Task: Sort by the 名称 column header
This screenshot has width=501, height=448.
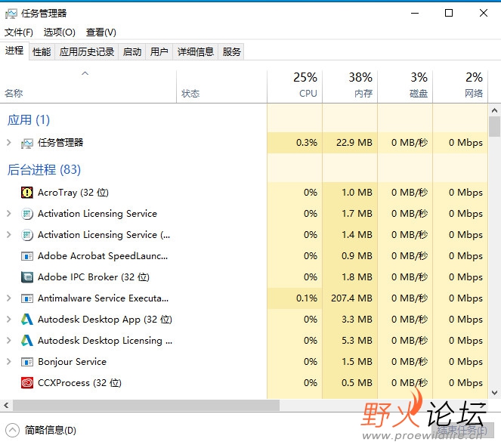Action: tap(88, 86)
